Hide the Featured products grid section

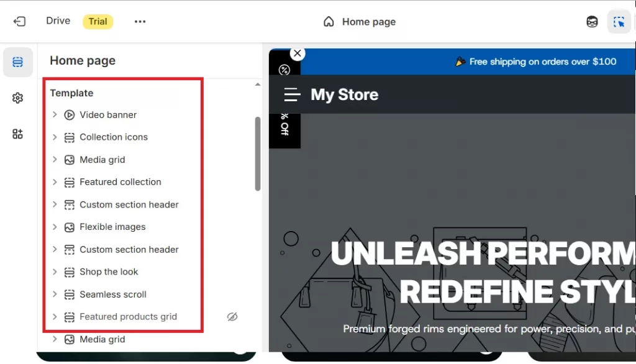(232, 316)
